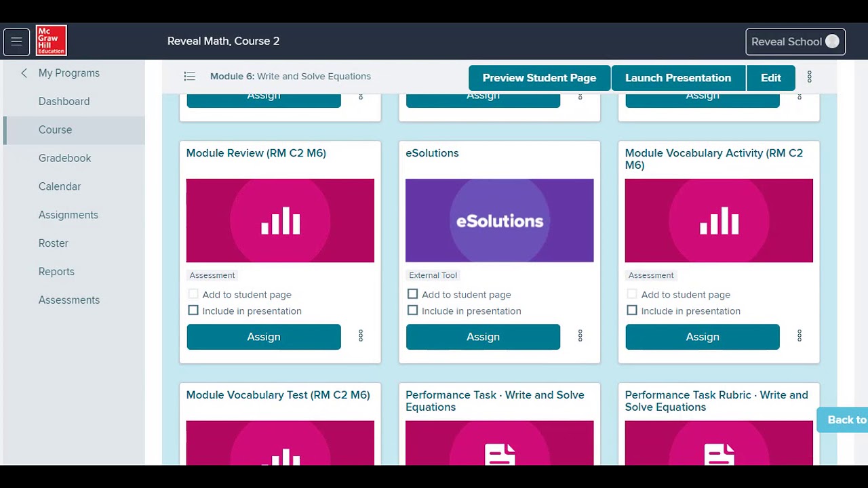Check Add to student page for Vocabulary Activity
The height and width of the screenshot is (488, 868).
coord(632,294)
